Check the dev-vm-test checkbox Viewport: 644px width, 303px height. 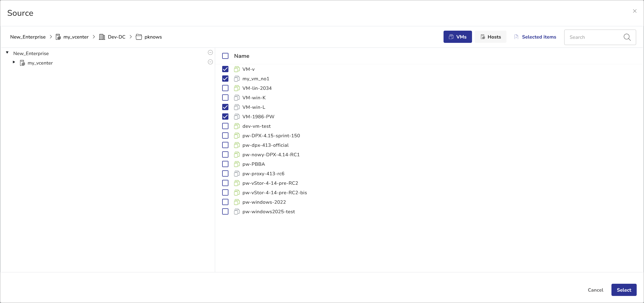(225, 126)
